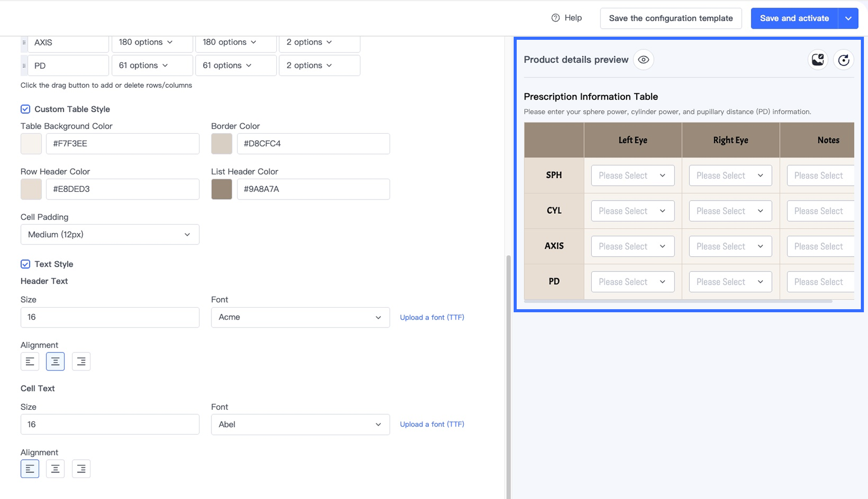Viewport: 868px width, 499px height.
Task: Open the Save and activate arrow menu
Action: click(848, 18)
